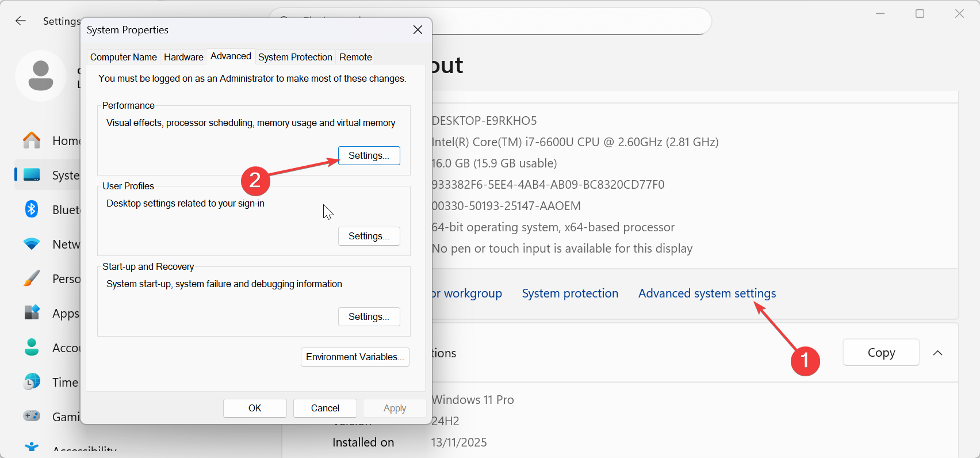Open Accounts via the person icon
The image size is (980, 458).
[32, 347]
